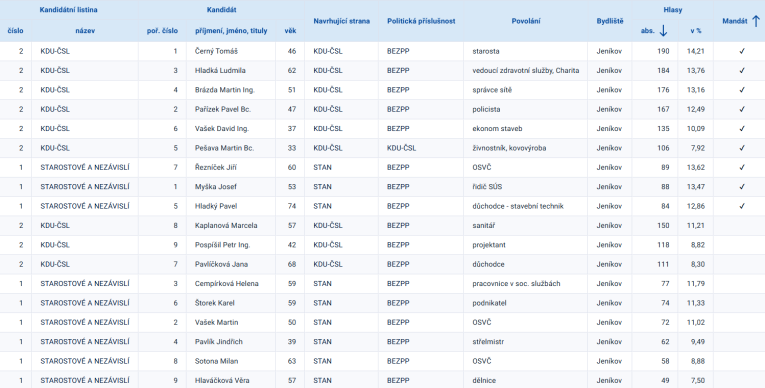Select the name 'Kaplanová Marcela'
The height and width of the screenshot is (388, 765).
pos(226,225)
